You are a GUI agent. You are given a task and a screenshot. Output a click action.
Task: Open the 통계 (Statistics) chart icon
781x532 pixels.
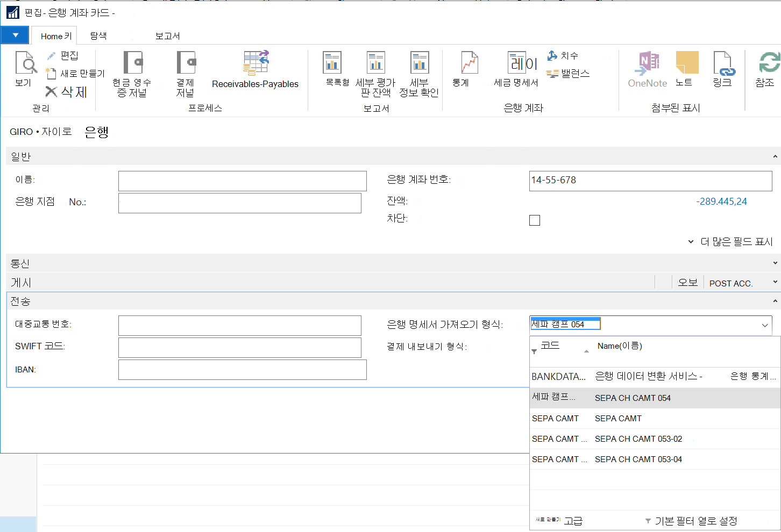click(469, 62)
